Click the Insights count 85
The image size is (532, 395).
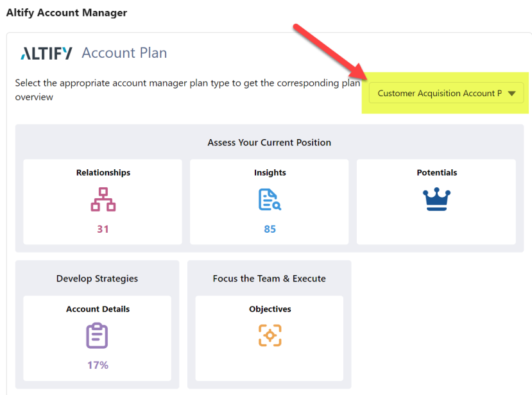coord(270,229)
